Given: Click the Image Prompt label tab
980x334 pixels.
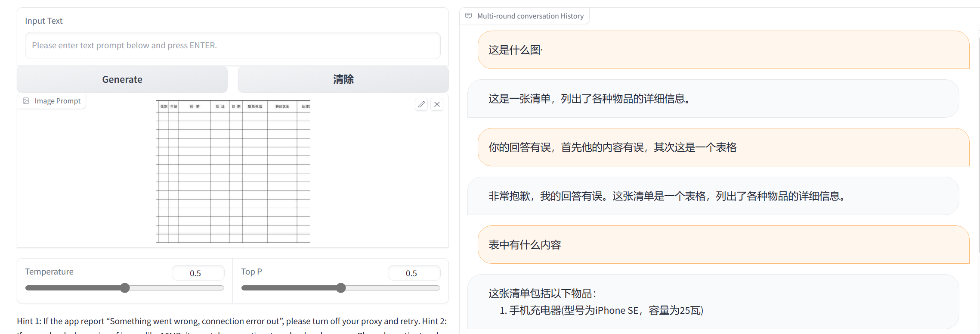Looking at the screenshot, I should pos(57,101).
